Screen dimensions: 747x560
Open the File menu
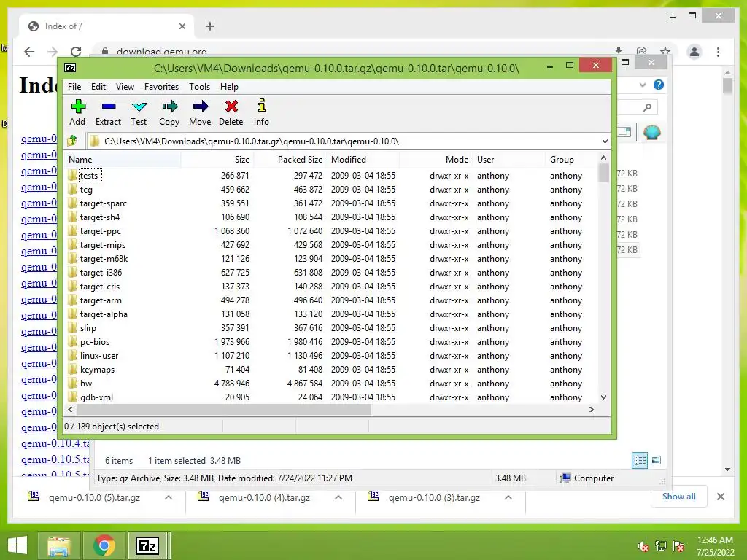point(74,87)
